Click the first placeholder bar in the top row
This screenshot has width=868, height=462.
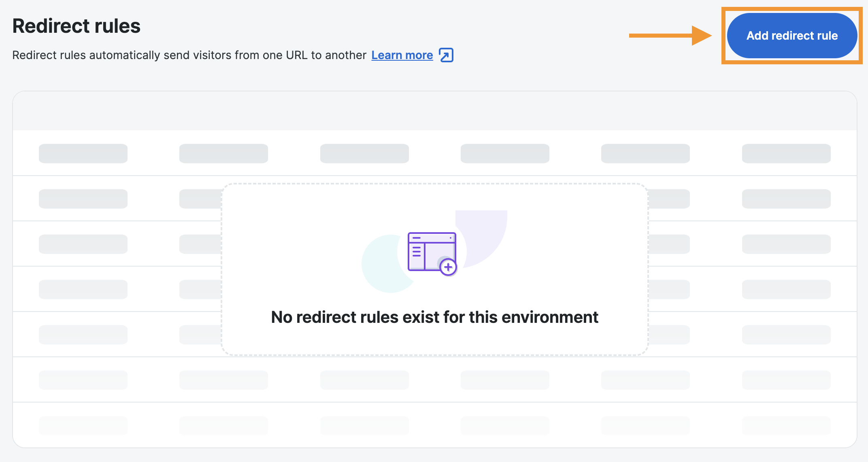coord(83,153)
